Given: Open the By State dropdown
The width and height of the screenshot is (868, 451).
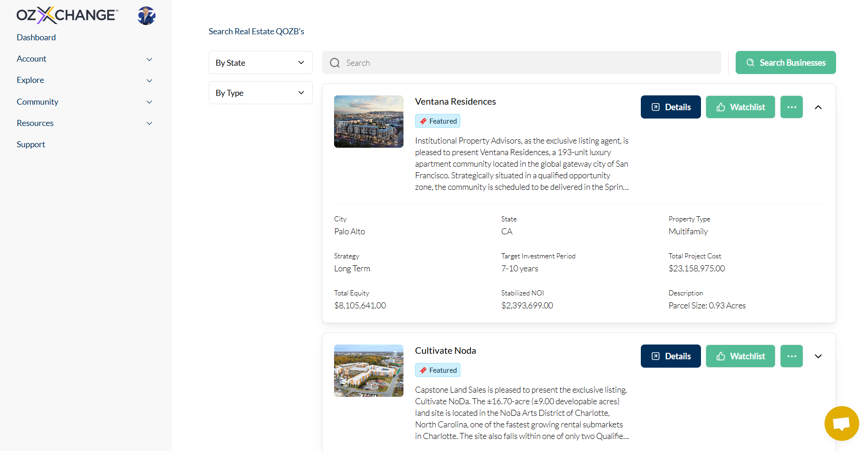Looking at the screenshot, I should [x=260, y=63].
